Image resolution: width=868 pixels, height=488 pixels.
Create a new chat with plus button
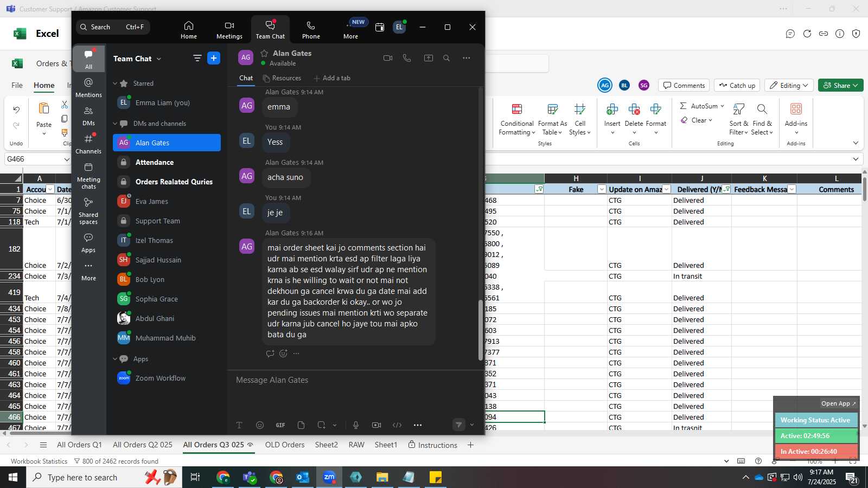tap(214, 58)
